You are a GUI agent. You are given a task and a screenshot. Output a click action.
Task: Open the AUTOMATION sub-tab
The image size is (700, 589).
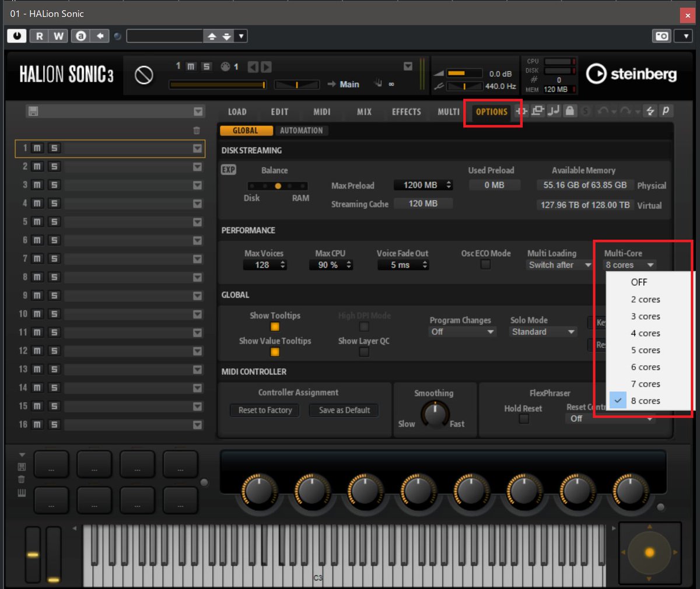(301, 131)
